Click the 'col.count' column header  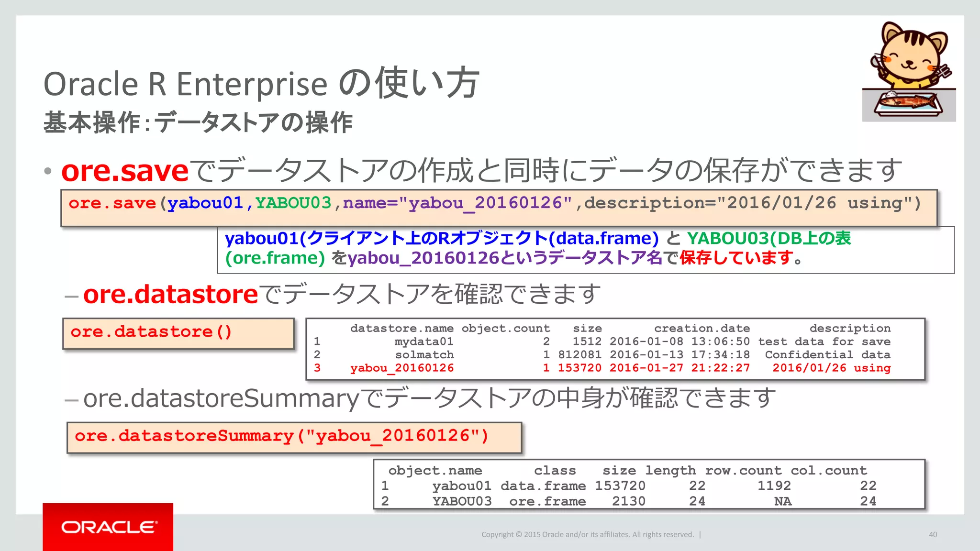pyautogui.click(x=829, y=471)
